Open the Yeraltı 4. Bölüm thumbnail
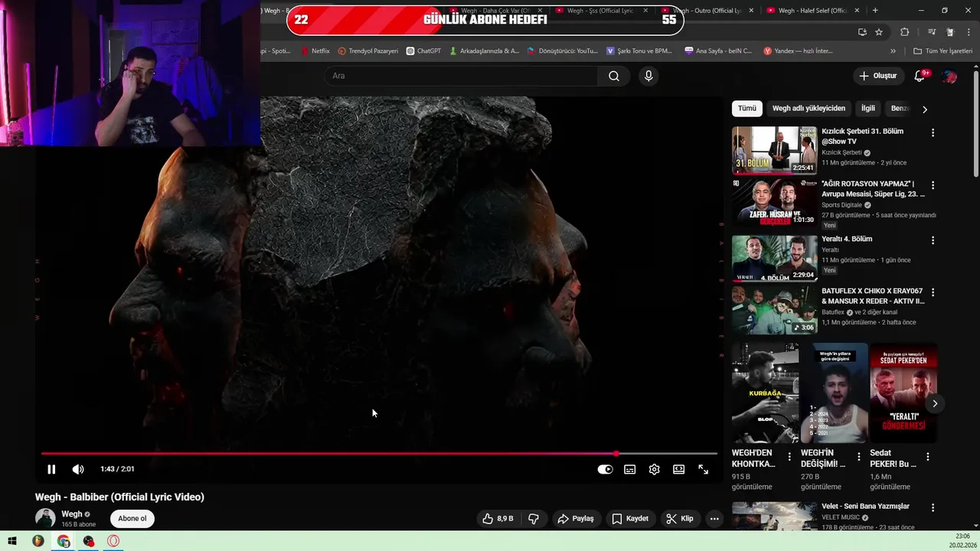 tap(774, 258)
